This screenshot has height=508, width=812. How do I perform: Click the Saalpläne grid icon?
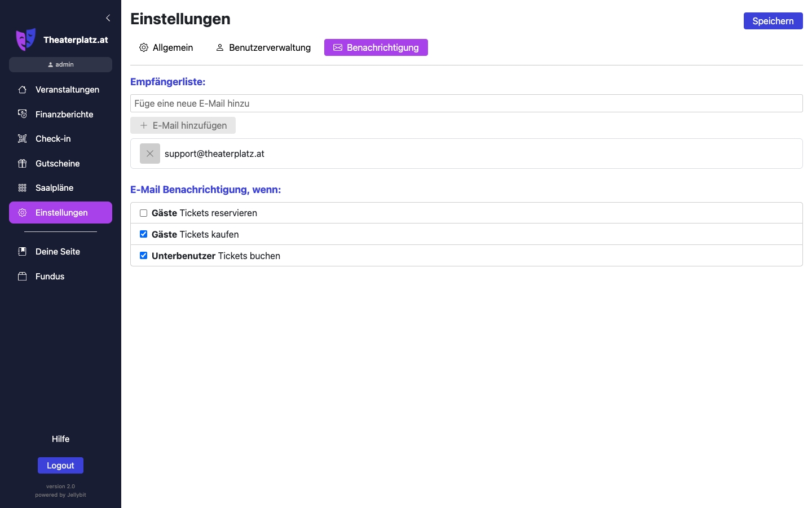(x=23, y=188)
